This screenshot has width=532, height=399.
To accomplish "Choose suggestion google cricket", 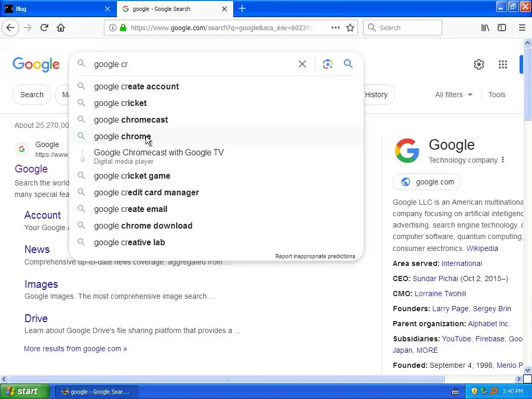I will [x=216, y=103].
